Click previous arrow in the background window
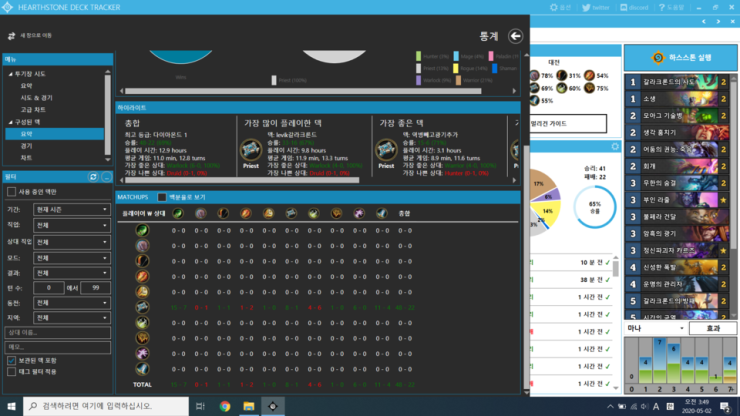Image resolution: width=740 pixels, height=416 pixels. [704, 22]
